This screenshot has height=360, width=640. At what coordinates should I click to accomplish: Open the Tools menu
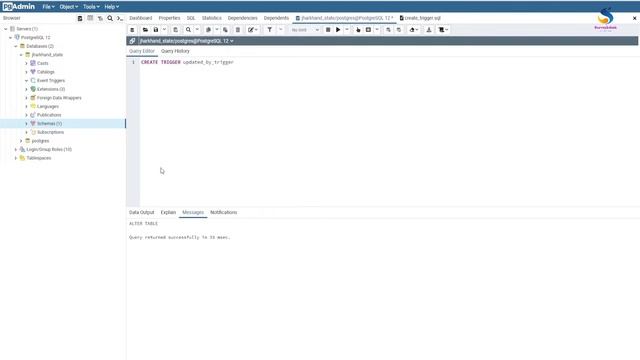91,7
